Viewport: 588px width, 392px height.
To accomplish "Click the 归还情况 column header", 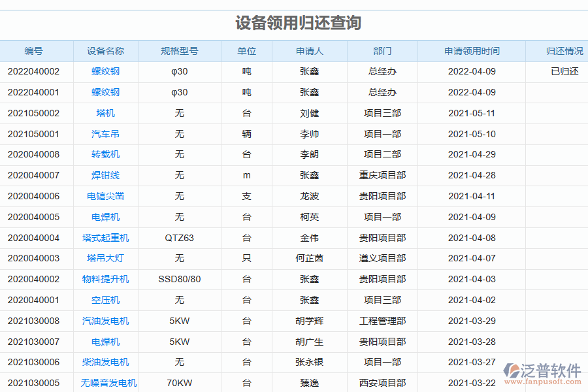I will pyautogui.click(x=562, y=51).
